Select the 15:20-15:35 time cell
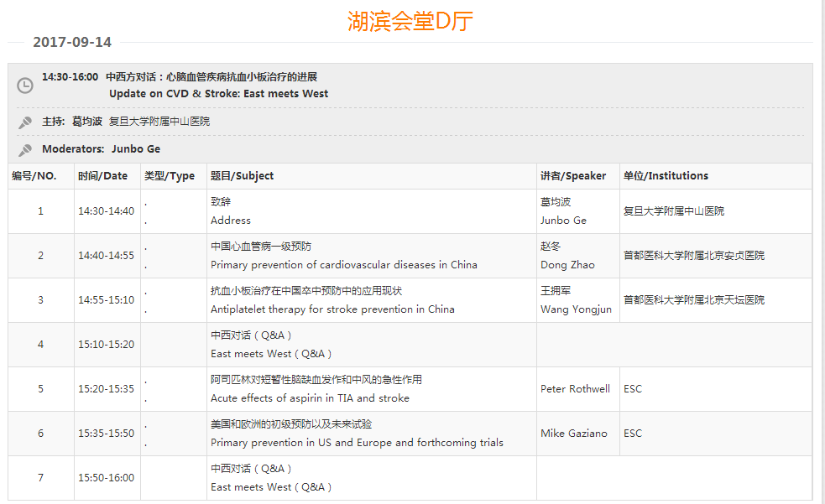825x504 pixels. coord(107,389)
